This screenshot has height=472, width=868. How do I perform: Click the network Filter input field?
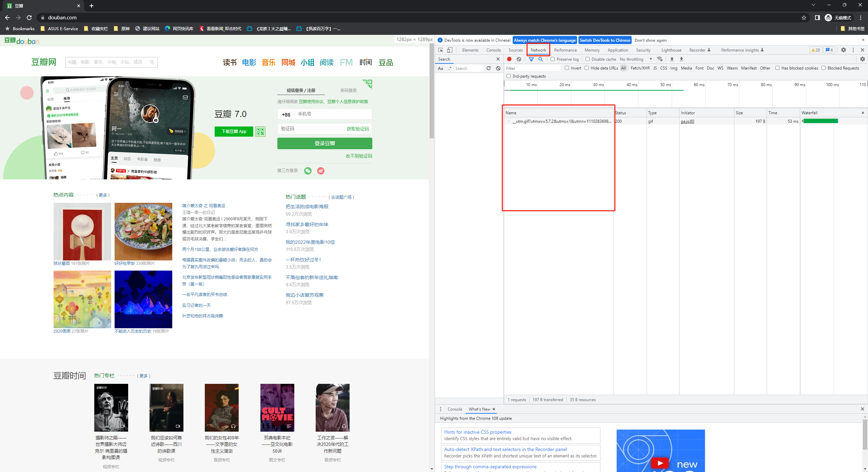coord(532,68)
